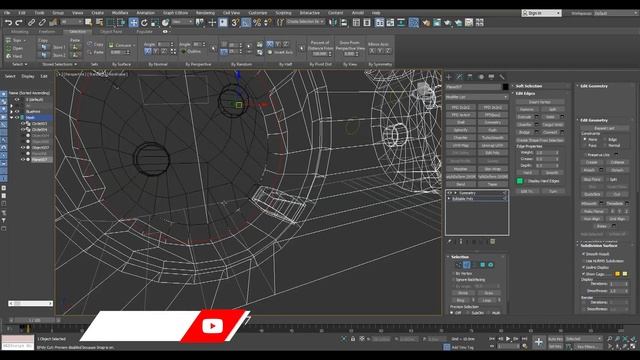Open the Help menu
640x360 pixels.
[x=376, y=13]
